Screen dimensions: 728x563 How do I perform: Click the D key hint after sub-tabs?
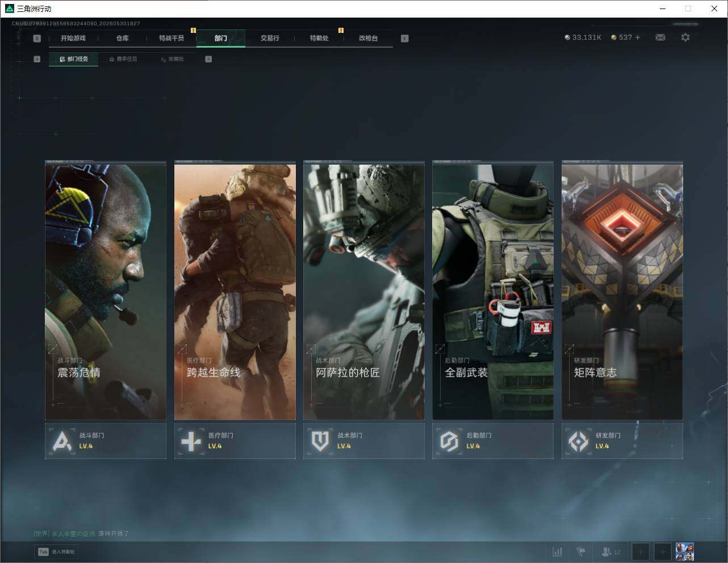pos(208,59)
